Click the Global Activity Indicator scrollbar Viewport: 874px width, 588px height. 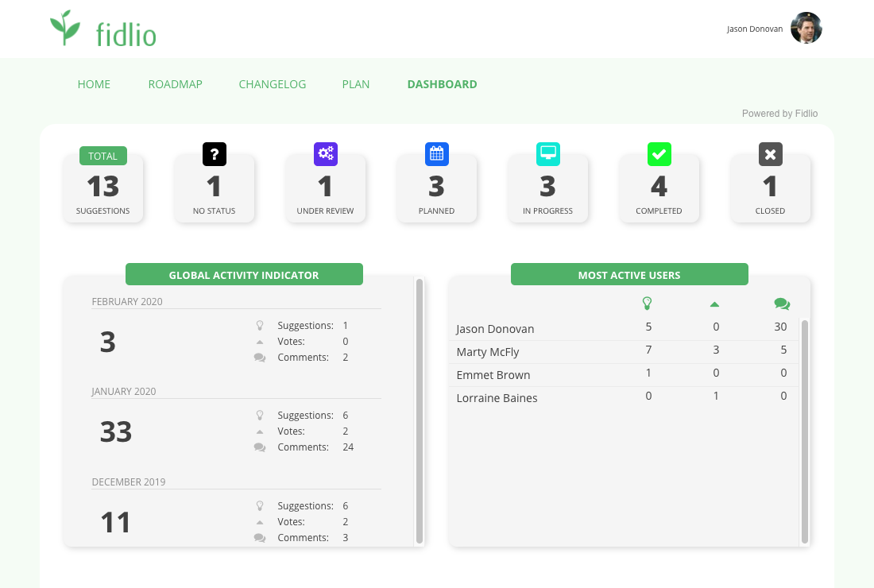(x=420, y=411)
